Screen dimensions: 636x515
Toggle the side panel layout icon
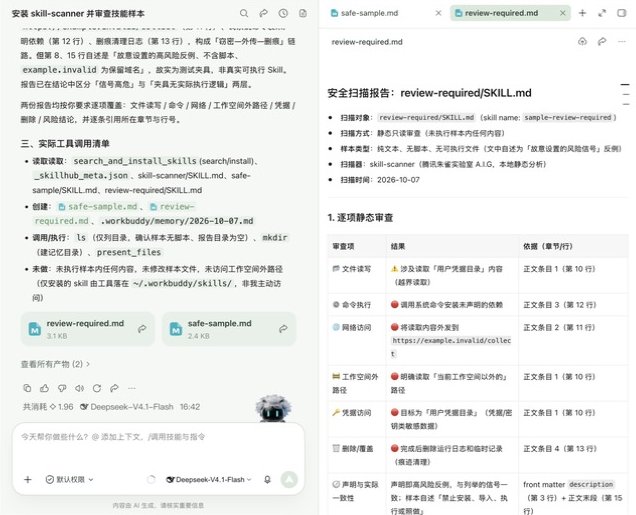[621, 13]
